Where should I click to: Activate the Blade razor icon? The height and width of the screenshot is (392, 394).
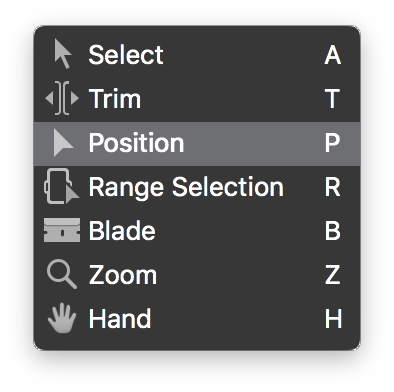pyautogui.click(x=62, y=230)
